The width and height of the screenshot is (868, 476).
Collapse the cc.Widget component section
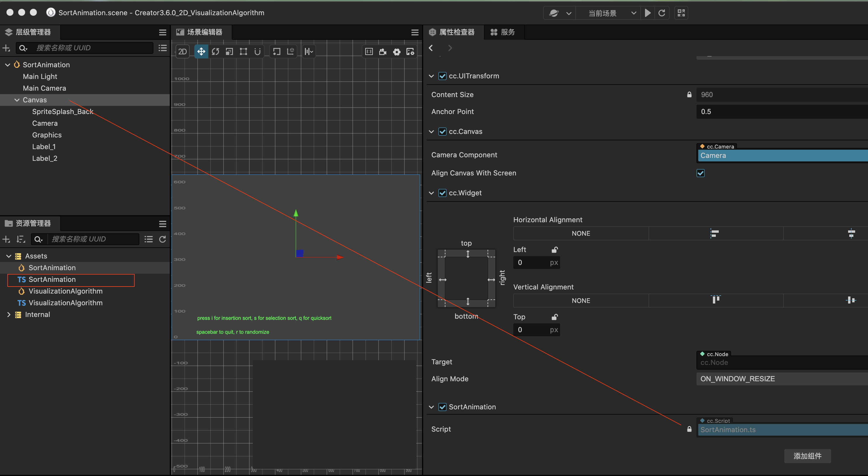[x=431, y=193]
